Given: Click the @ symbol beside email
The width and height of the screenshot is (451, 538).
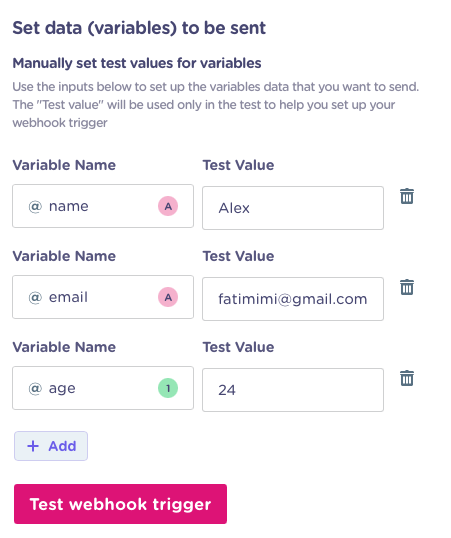Looking at the screenshot, I should coord(35,297).
